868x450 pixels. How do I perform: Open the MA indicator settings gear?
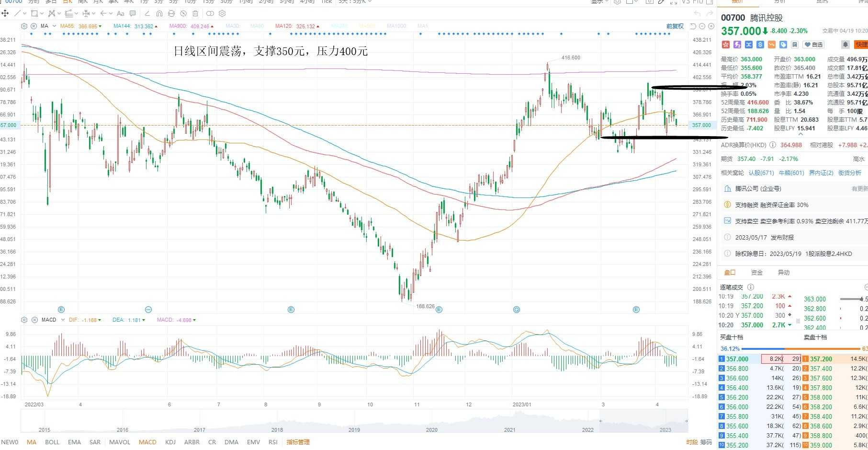tap(24, 26)
